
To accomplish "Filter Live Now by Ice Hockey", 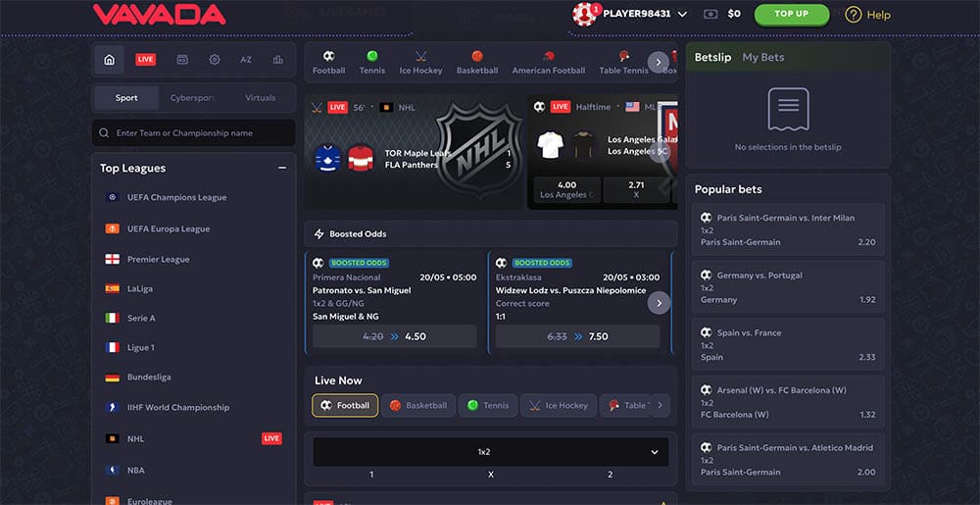I will 559,405.
